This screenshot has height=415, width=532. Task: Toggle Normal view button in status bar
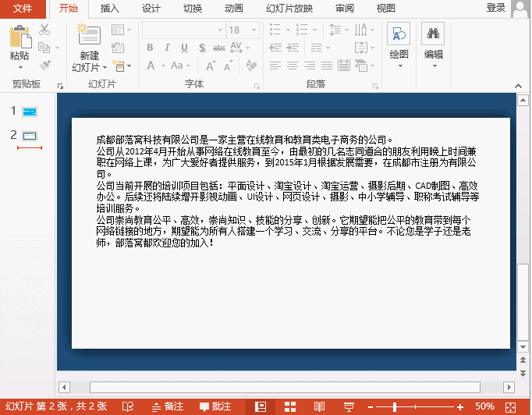click(261, 406)
